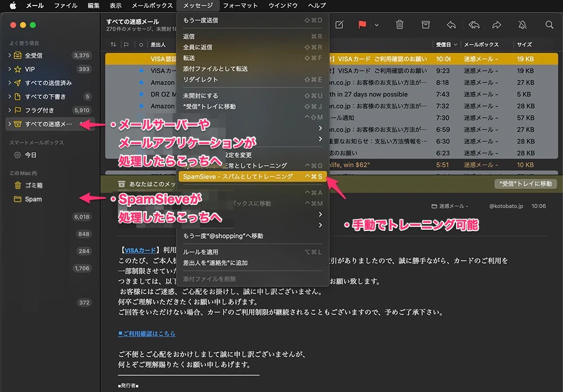Toggle the unread status column header
The image size is (563, 392).
(141, 44)
